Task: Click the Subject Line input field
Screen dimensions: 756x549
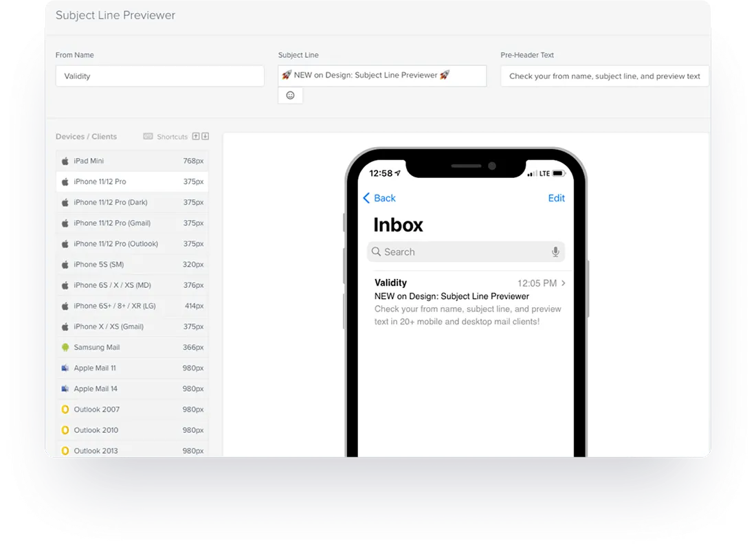Action: (x=382, y=76)
